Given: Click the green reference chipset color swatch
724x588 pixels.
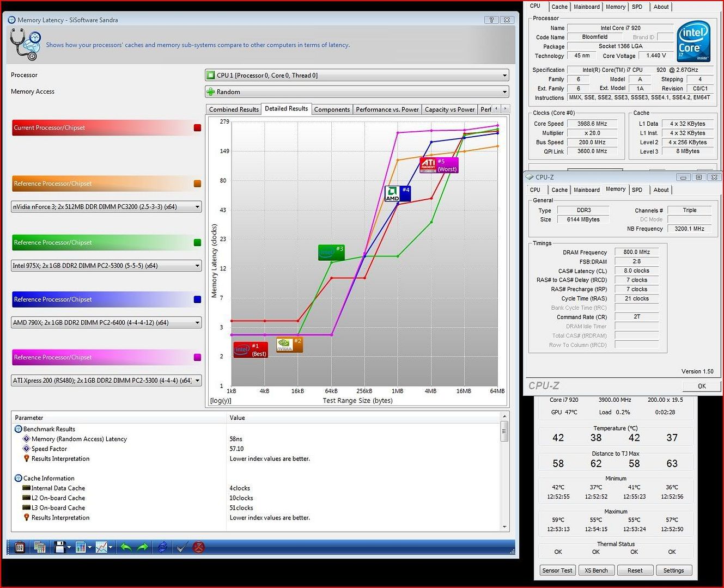Looking at the screenshot, I should point(197,243).
